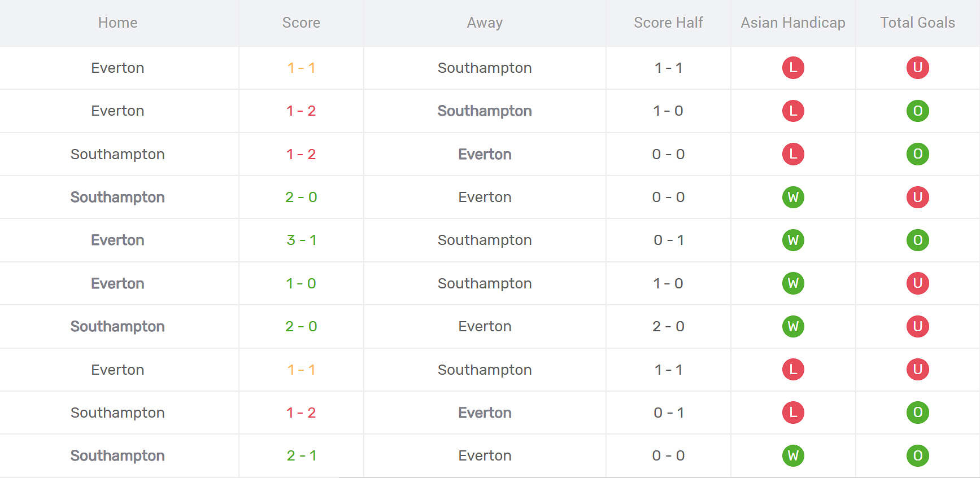
Task: Click the Home column header
Action: 117,23
